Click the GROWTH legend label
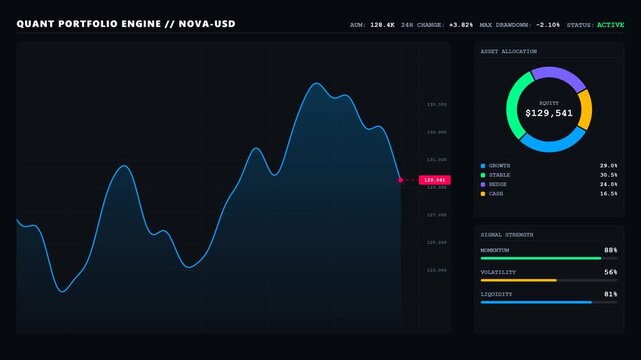 500,165
